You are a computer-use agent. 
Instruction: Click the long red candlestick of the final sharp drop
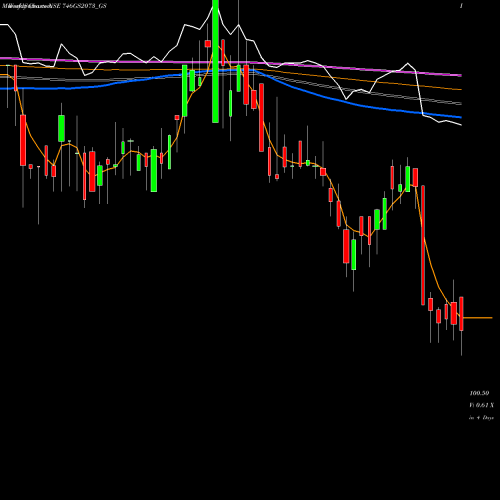pos(423,245)
